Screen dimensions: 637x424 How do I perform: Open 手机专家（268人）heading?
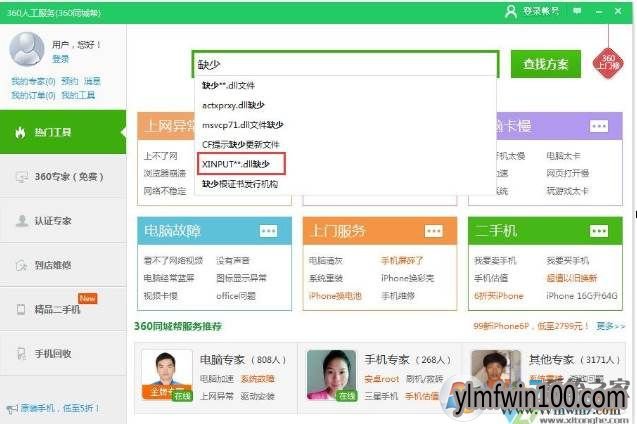click(408, 359)
